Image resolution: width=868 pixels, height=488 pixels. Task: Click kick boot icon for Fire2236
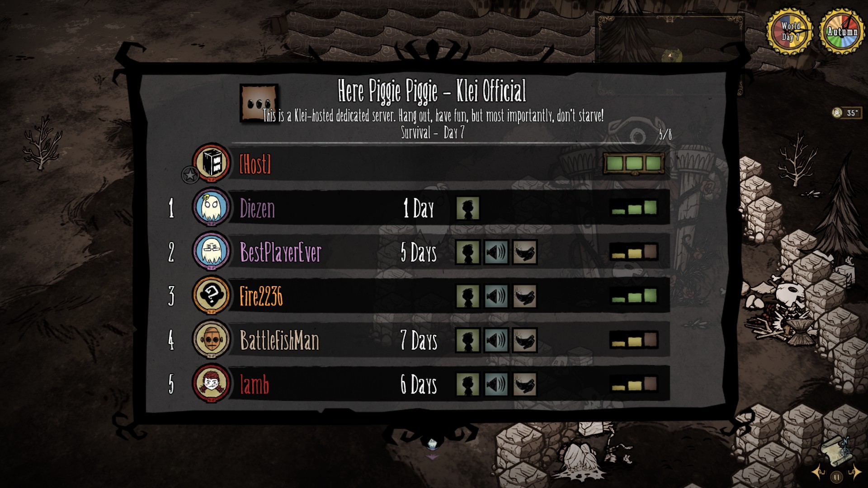click(x=525, y=296)
